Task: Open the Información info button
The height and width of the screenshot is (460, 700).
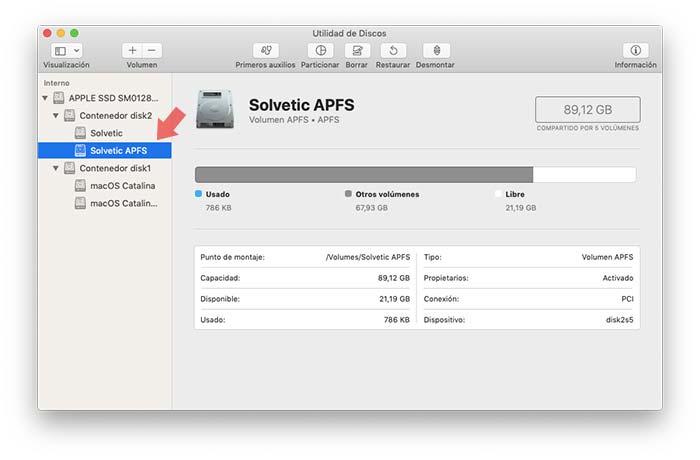Action: tap(636, 50)
